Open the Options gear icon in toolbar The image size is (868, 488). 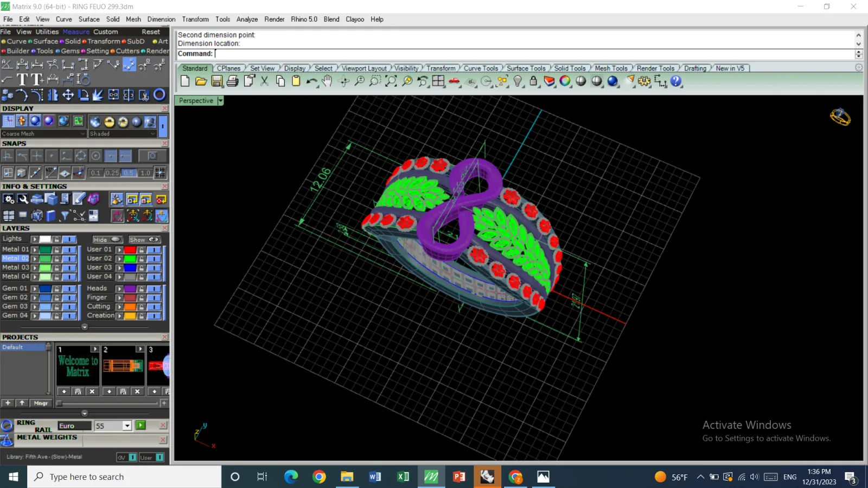point(644,81)
